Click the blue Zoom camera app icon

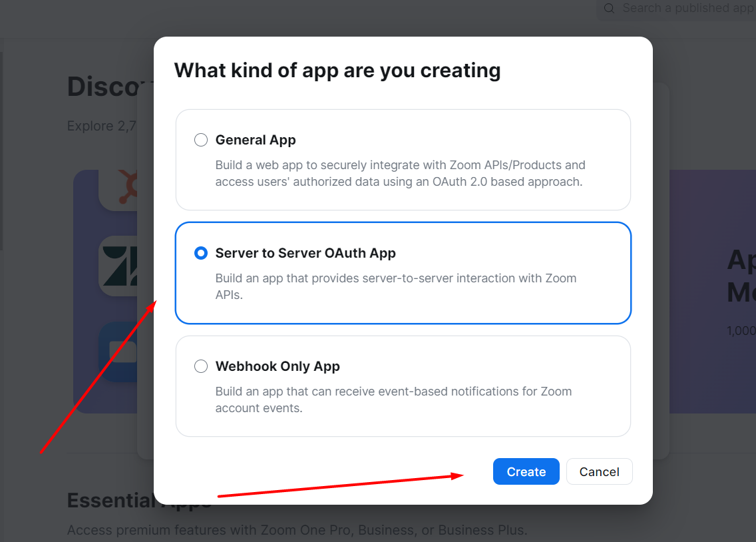click(118, 352)
